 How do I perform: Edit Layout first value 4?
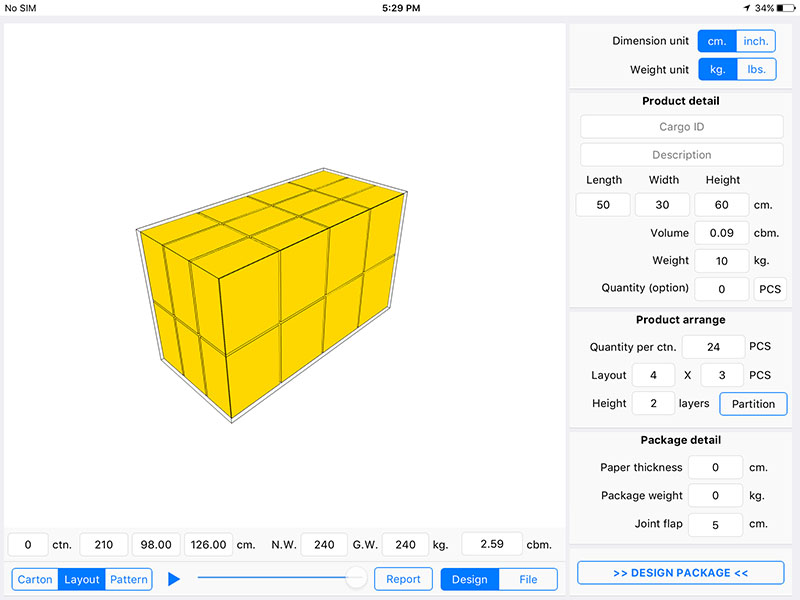[653, 376]
